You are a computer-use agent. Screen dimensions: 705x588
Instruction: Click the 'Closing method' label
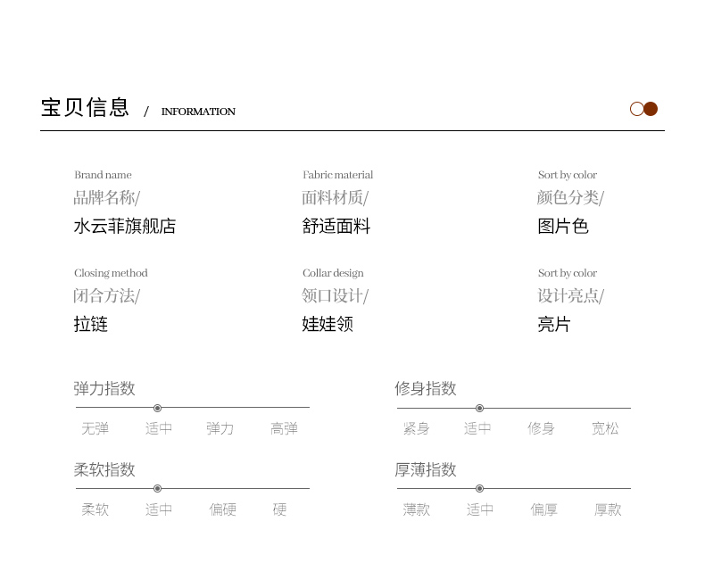point(111,273)
